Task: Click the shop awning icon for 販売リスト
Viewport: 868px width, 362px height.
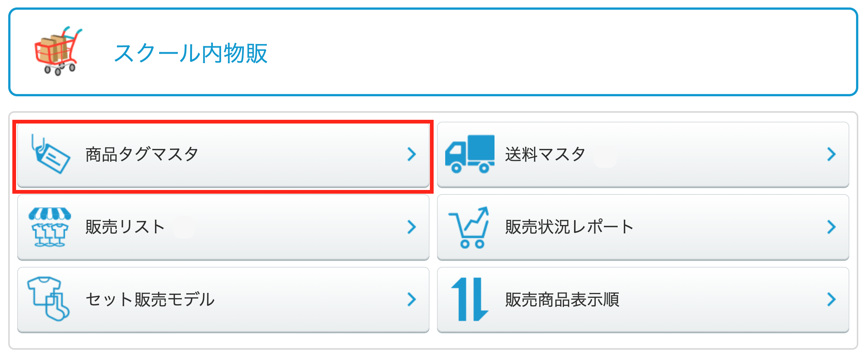Action: tap(50, 227)
